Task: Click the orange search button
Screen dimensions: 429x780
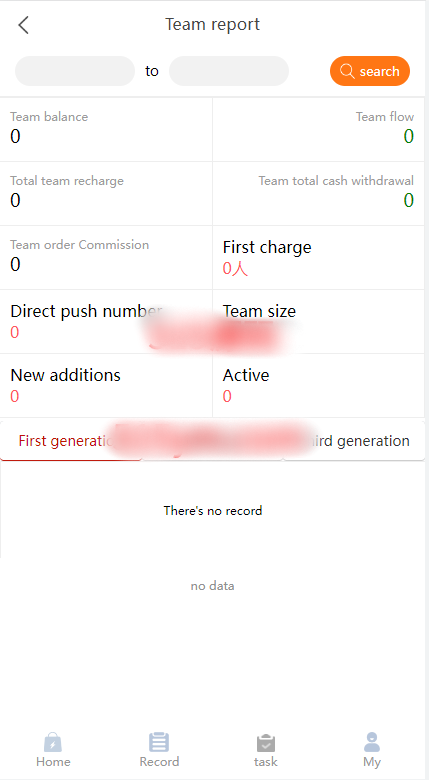Action: tap(370, 71)
